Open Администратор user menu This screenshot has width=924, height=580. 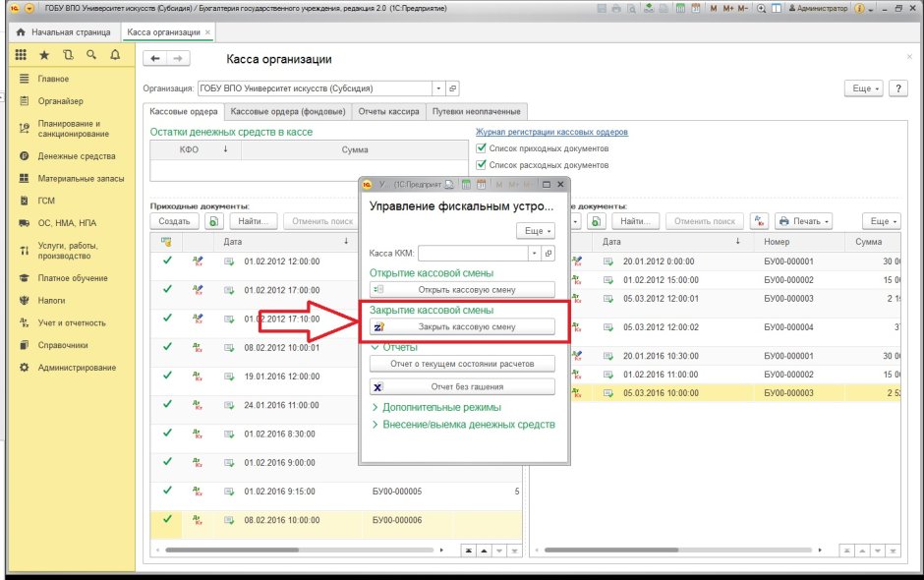[x=819, y=8]
